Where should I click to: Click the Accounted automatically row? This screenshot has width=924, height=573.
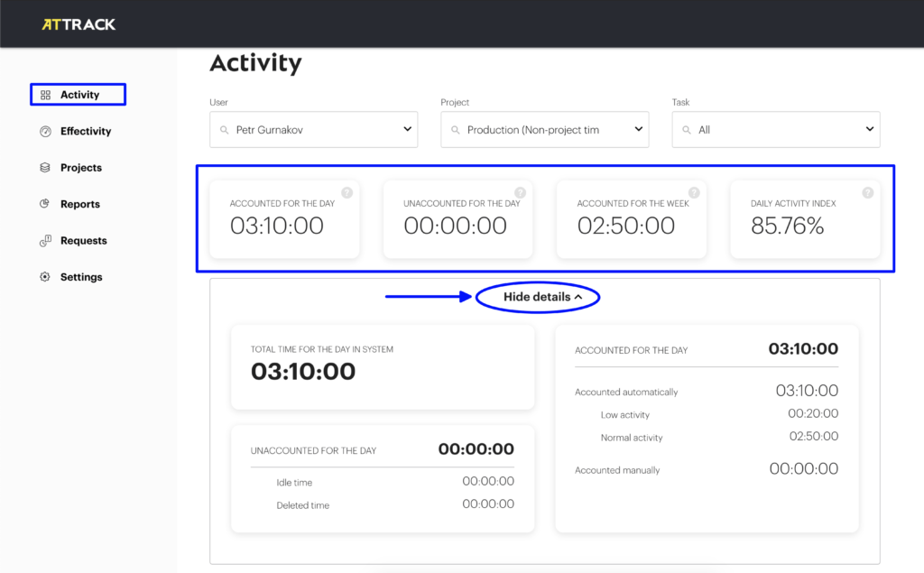707,391
